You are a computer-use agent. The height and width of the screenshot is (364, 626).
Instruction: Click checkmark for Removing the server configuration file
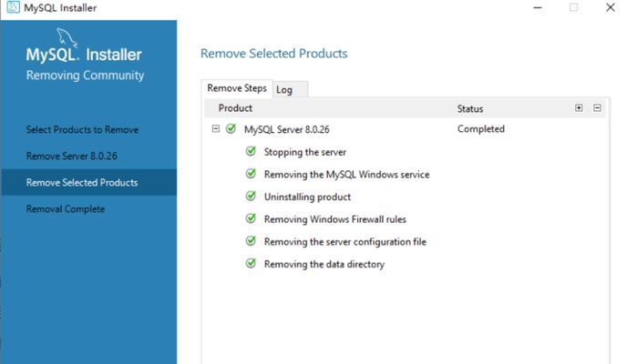251,241
